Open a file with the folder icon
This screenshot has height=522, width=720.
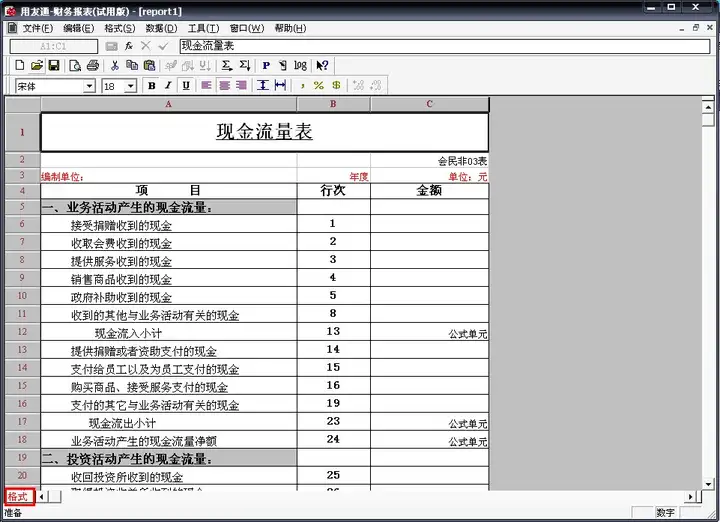(37, 66)
